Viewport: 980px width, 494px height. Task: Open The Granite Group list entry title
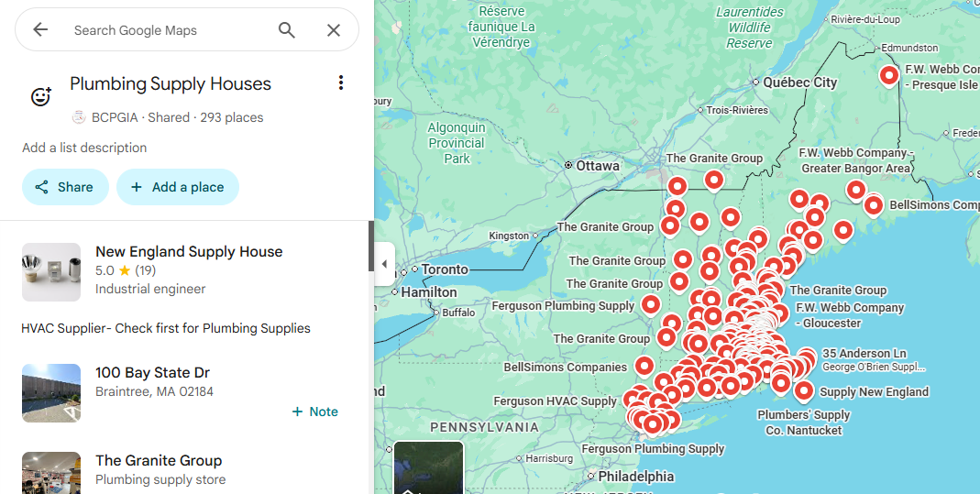click(x=159, y=461)
